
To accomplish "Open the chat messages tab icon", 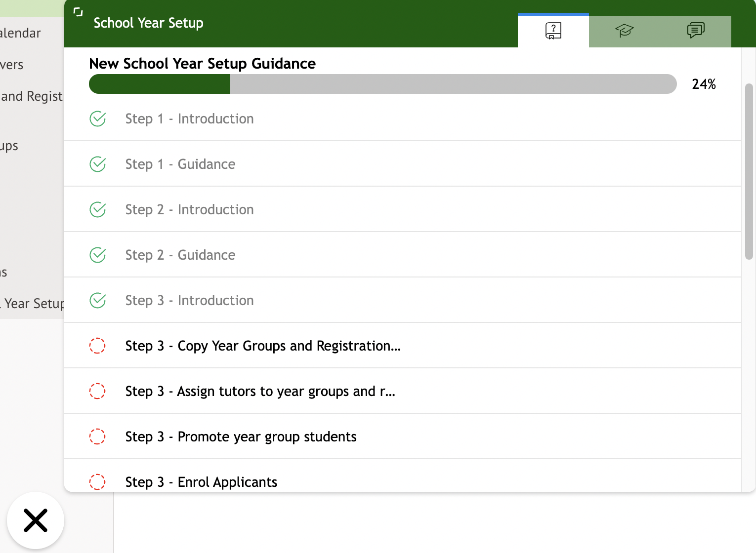I will coord(695,31).
